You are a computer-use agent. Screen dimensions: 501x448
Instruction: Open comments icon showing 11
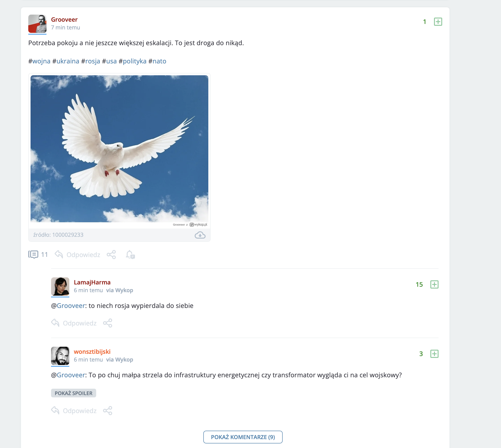(38, 255)
